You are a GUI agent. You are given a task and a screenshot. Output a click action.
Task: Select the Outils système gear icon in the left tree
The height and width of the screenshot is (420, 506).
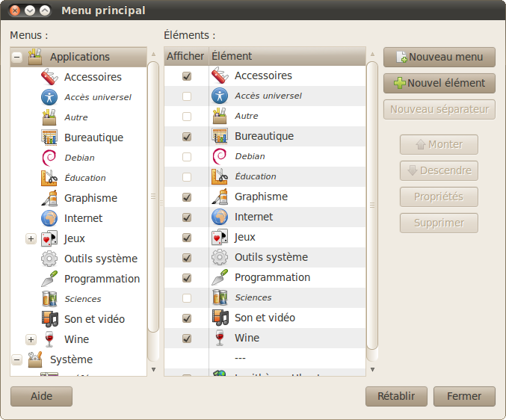pyautogui.click(x=50, y=259)
